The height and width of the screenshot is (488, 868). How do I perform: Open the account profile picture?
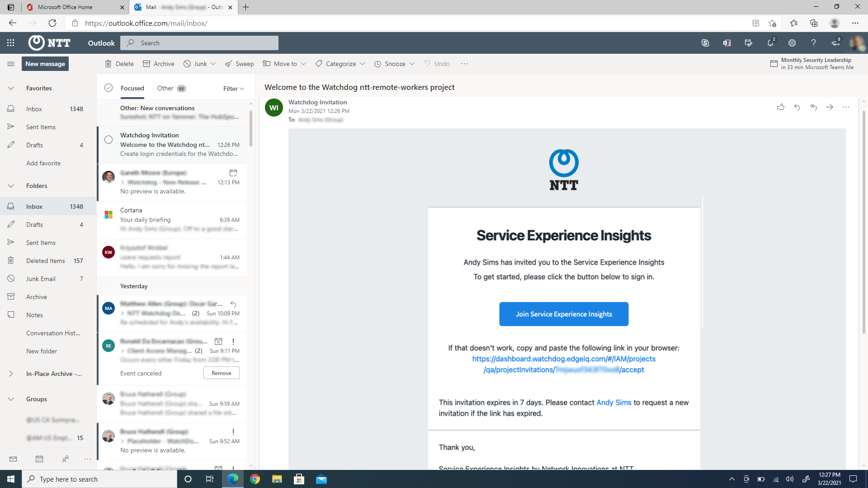click(x=857, y=43)
